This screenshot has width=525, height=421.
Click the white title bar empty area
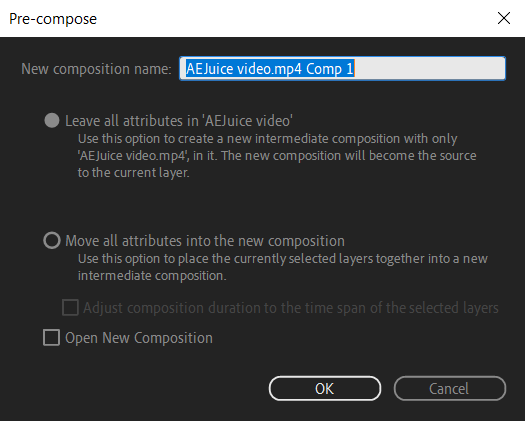click(295, 18)
